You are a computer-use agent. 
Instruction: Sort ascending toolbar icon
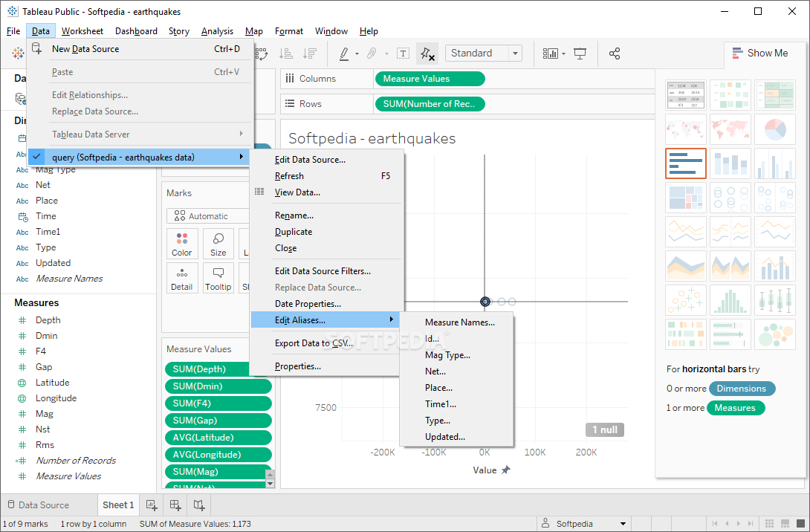[285, 53]
